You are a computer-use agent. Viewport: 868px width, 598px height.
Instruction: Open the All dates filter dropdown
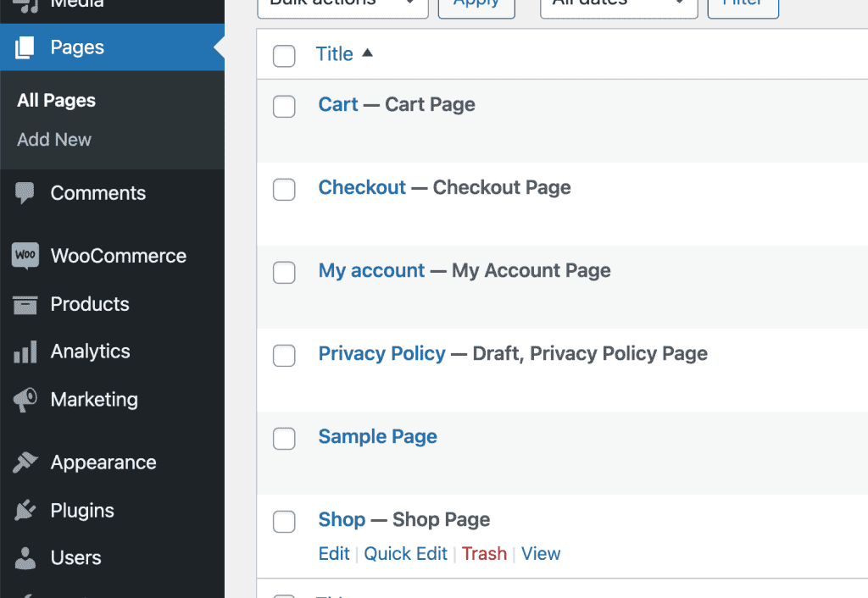click(619, 3)
